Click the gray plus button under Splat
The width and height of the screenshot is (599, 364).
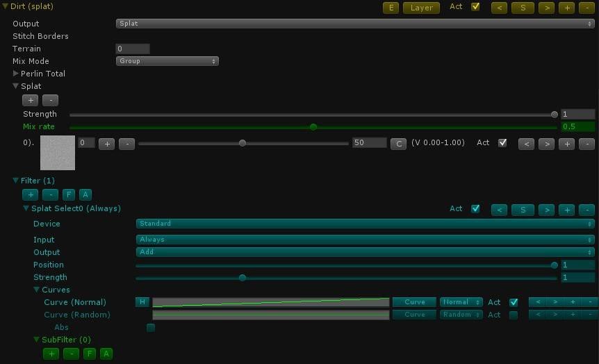[x=30, y=101]
